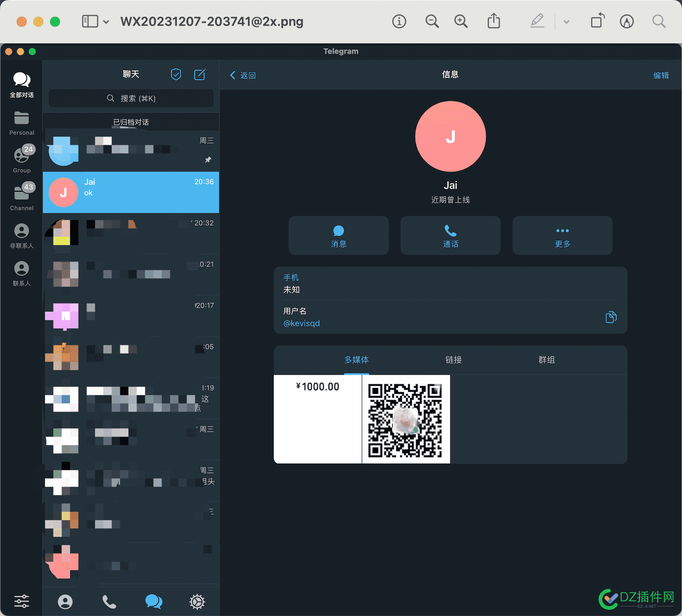Zoom out in the Preview toolbar
This screenshot has height=616, width=682.
[x=432, y=21]
